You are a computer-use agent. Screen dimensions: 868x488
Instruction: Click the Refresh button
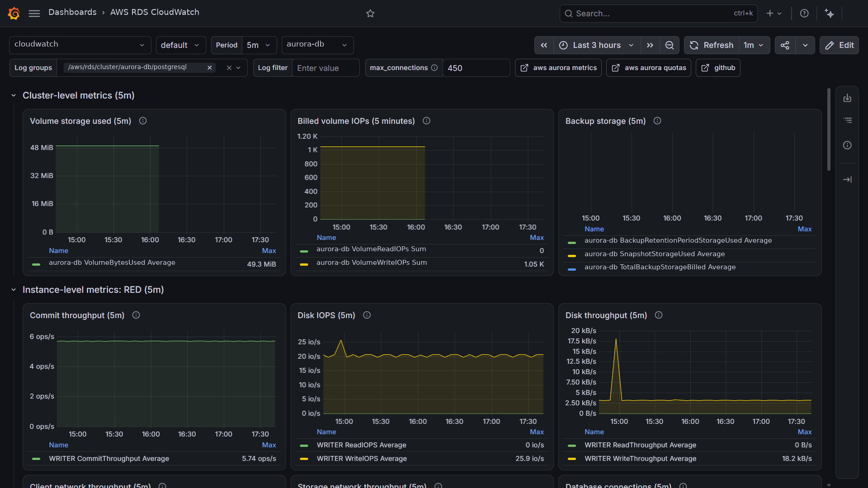[712, 45]
